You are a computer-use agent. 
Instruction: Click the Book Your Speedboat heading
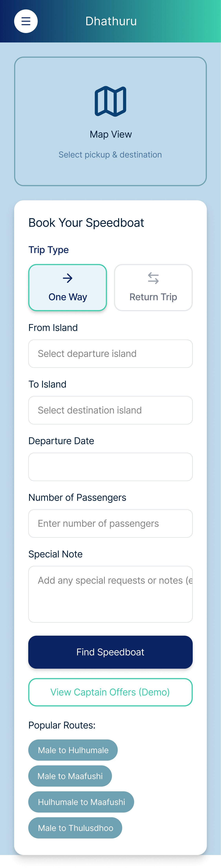coord(86,222)
